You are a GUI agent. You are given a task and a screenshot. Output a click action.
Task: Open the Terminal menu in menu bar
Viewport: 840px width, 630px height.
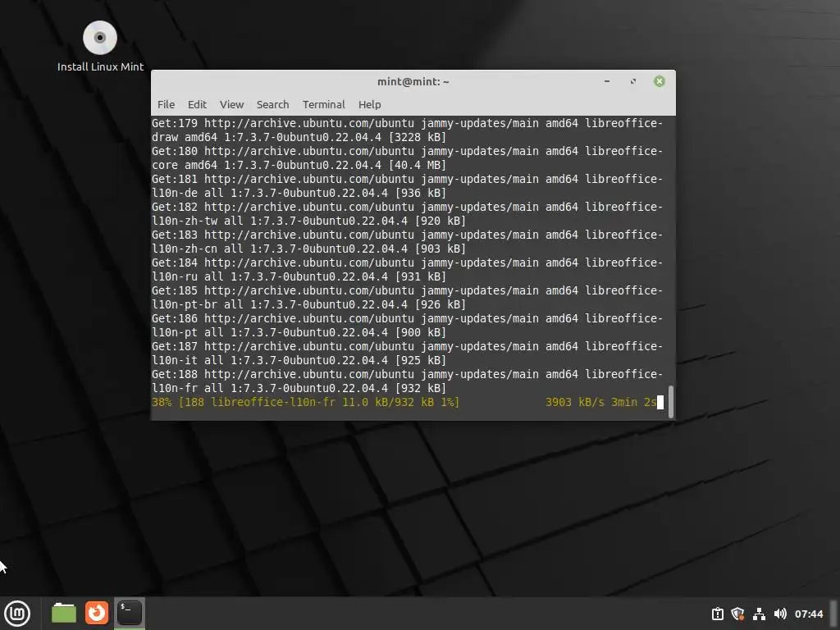click(323, 104)
